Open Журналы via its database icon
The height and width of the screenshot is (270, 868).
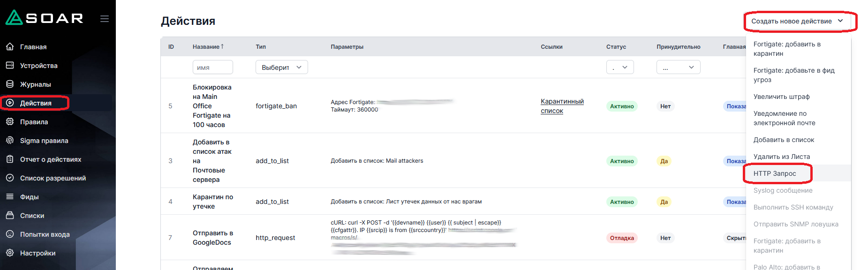(x=10, y=84)
